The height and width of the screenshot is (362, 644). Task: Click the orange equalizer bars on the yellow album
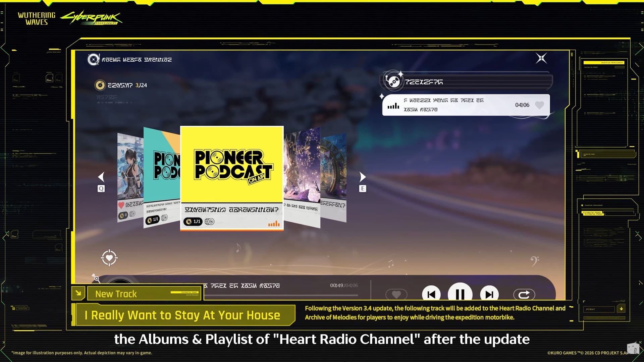(x=274, y=224)
